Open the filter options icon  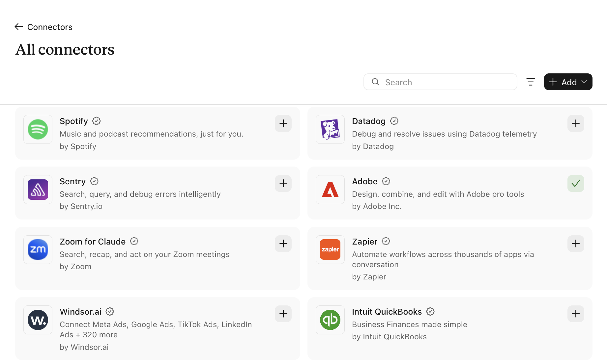coord(531,82)
